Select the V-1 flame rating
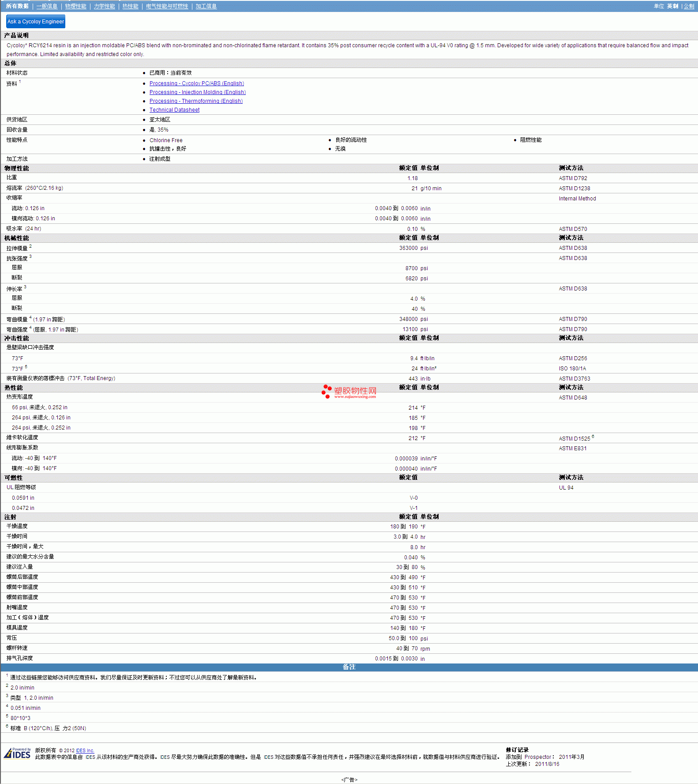 (413, 508)
